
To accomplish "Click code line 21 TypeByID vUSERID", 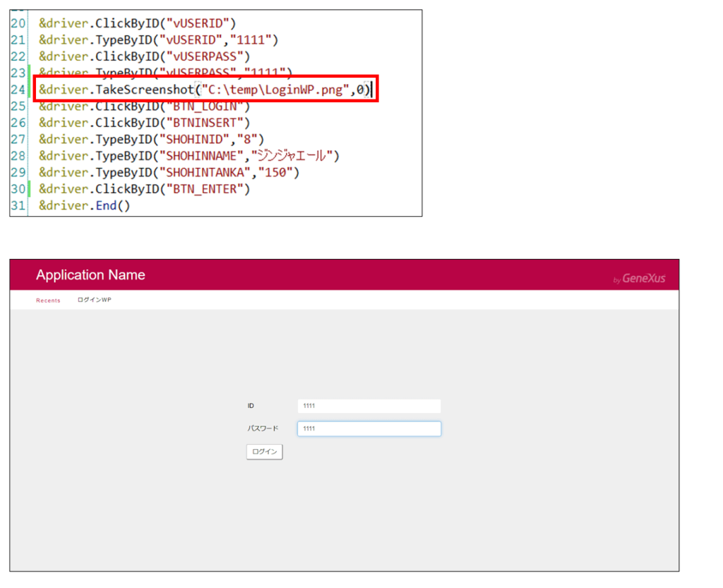I will pos(159,40).
